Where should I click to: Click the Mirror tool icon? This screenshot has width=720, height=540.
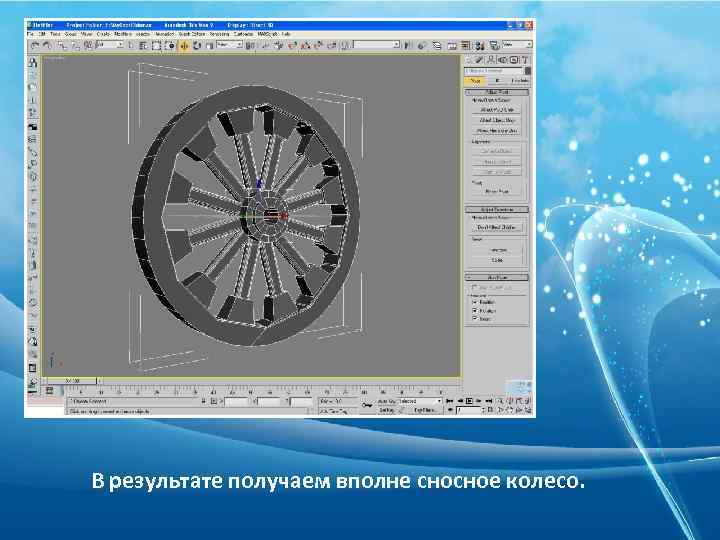[x=408, y=45]
